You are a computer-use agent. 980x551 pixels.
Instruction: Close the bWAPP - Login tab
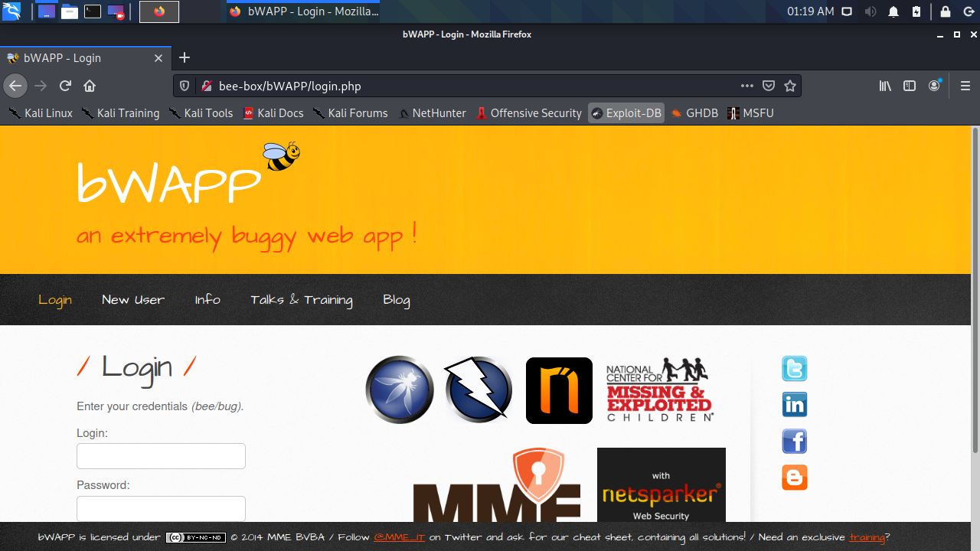tap(158, 58)
